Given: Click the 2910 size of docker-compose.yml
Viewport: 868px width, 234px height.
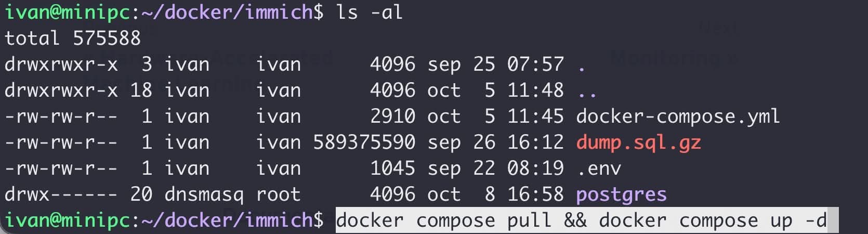Looking at the screenshot, I should [x=392, y=116].
